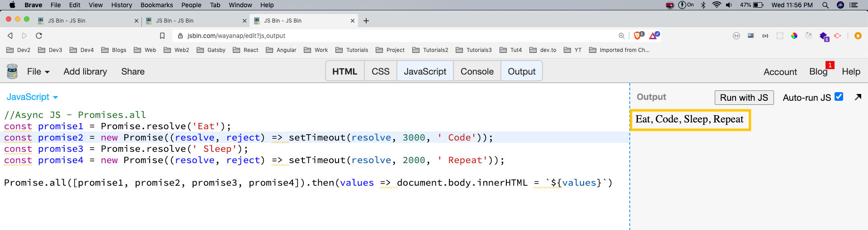Click the circled dash extension icon
The image size is (868, 230).
click(x=736, y=36)
